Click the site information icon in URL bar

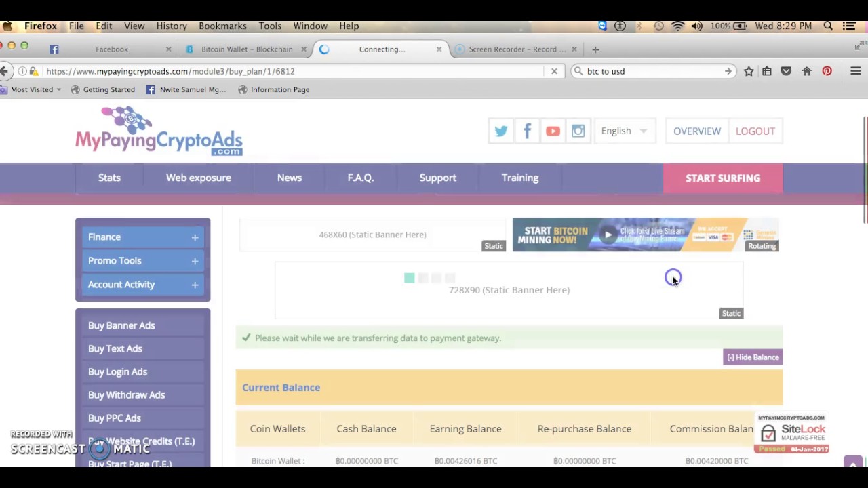[x=22, y=71]
